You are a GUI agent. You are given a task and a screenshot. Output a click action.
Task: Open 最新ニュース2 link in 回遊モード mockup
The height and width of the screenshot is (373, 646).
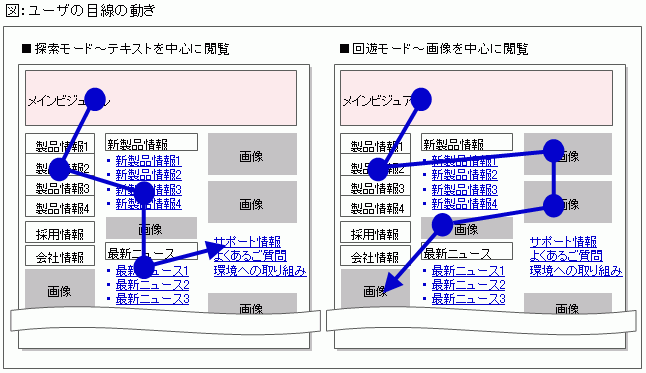(x=468, y=285)
